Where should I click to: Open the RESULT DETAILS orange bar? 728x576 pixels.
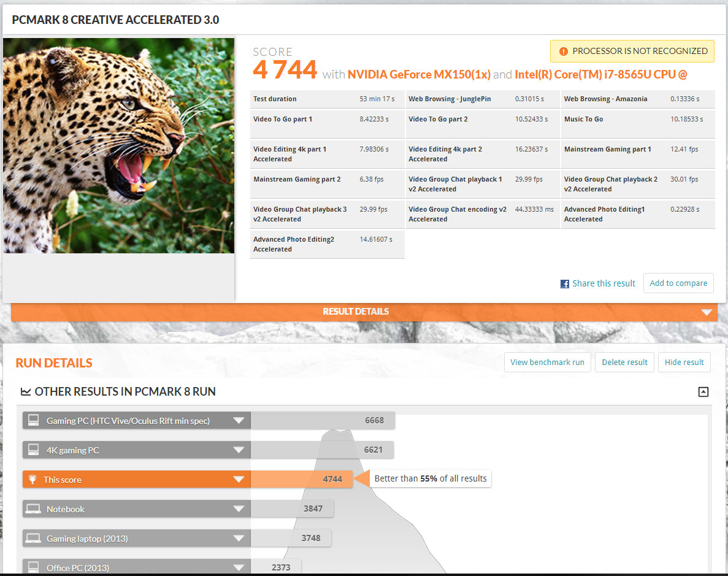point(364,312)
